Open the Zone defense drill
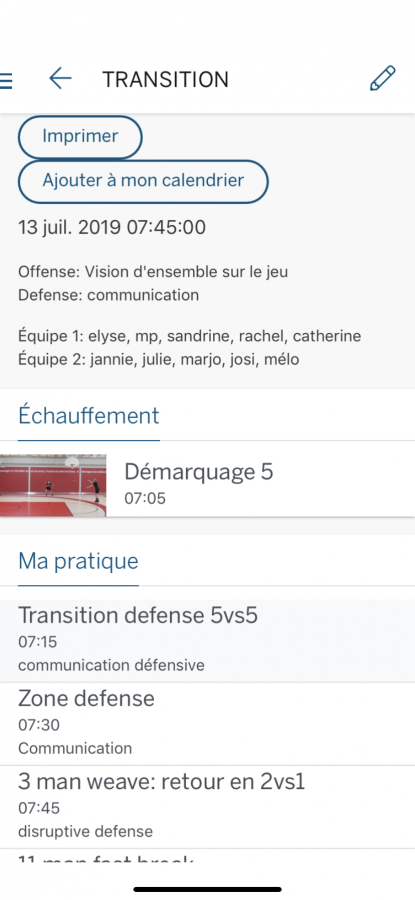This screenshot has height=900, width=415. coord(207,724)
